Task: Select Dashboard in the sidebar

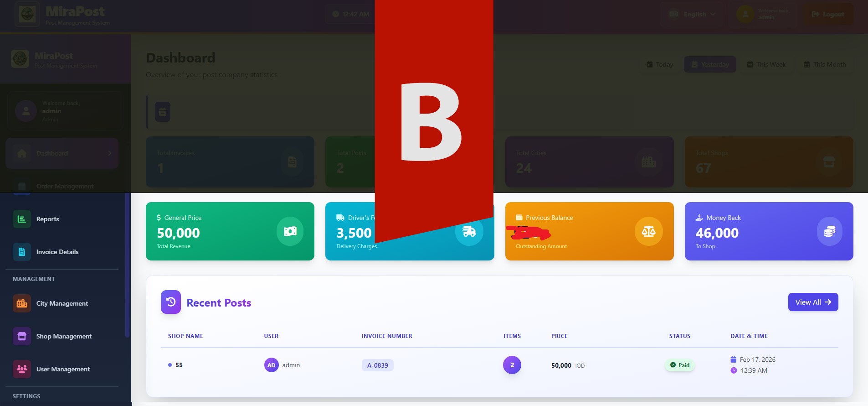Action: [x=62, y=153]
